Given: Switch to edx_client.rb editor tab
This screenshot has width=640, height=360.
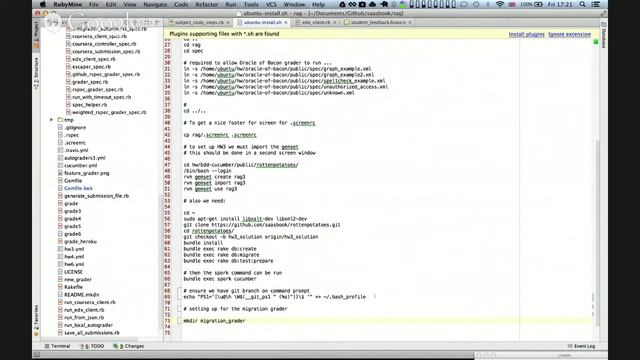Looking at the screenshot, I should [x=315, y=22].
